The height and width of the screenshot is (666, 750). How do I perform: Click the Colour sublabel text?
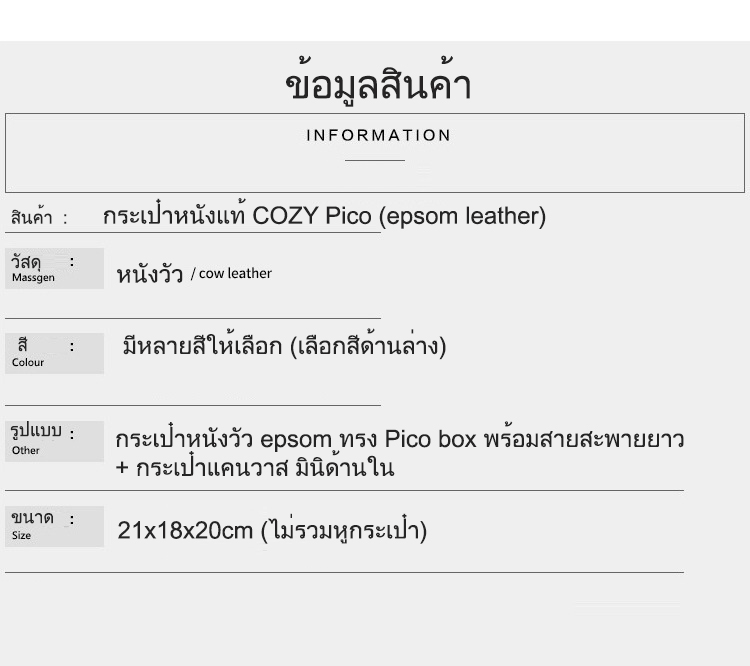point(28,362)
